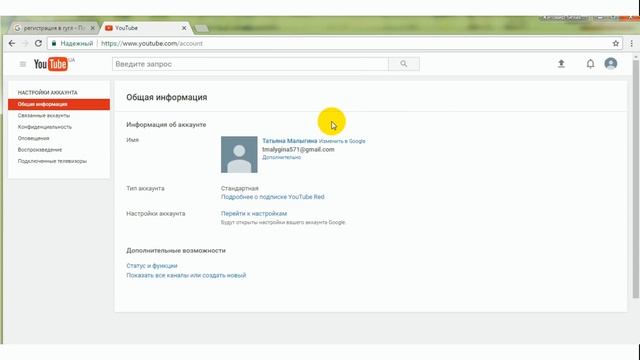Click the НАСТРОЙКИ АККАУНТА sidebar header

click(x=47, y=93)
